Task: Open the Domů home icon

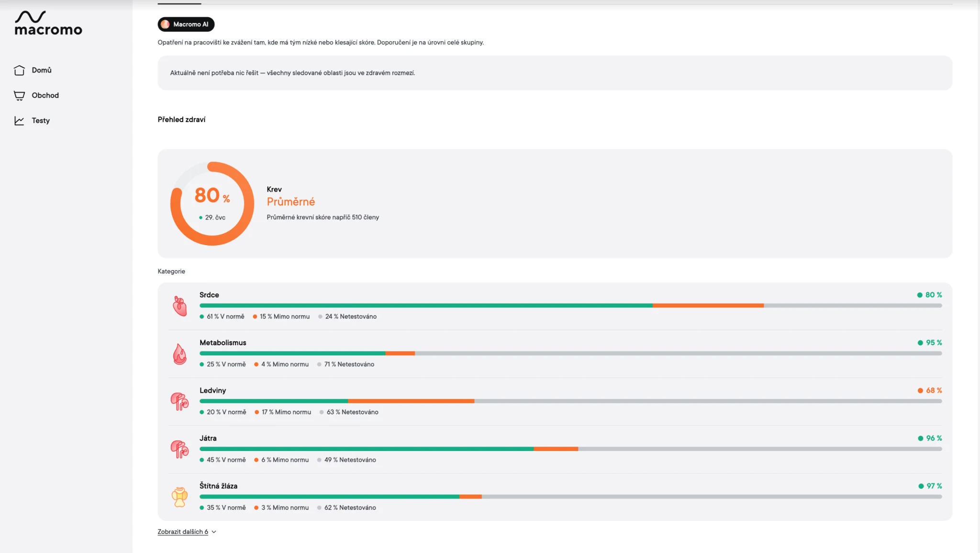Action: [x=19, y=70]
